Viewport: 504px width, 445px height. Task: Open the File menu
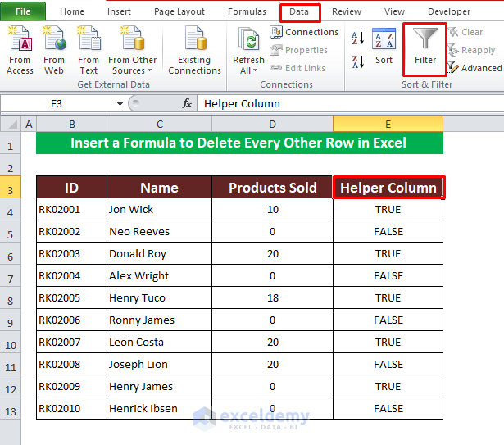[x=23, y=11]
